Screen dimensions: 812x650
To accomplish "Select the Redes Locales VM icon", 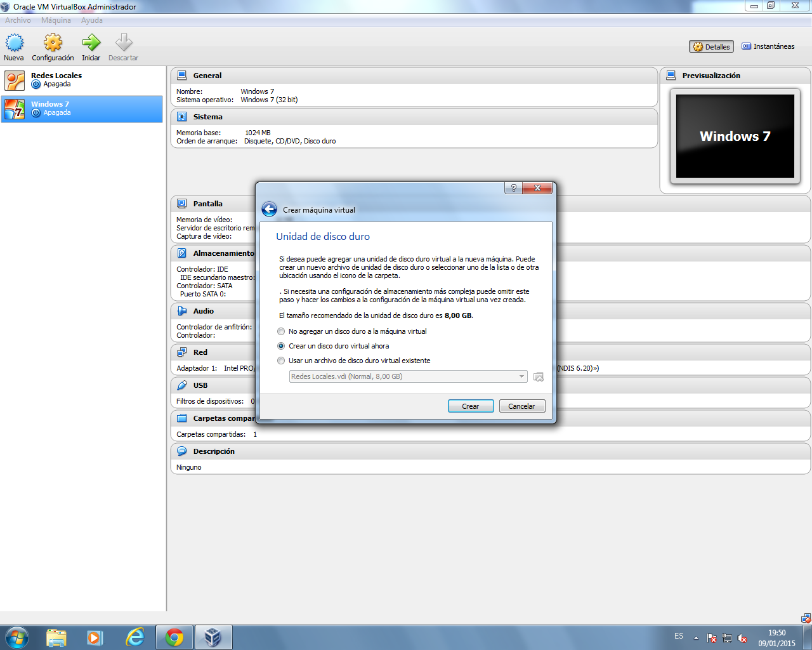I will pyautogui.click(x=15, y=81).
